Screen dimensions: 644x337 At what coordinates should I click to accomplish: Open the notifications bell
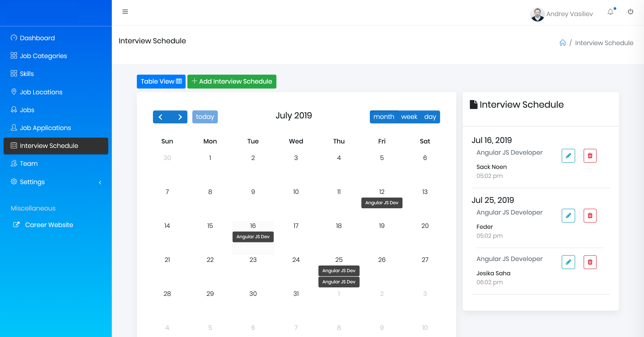point(610,12)
